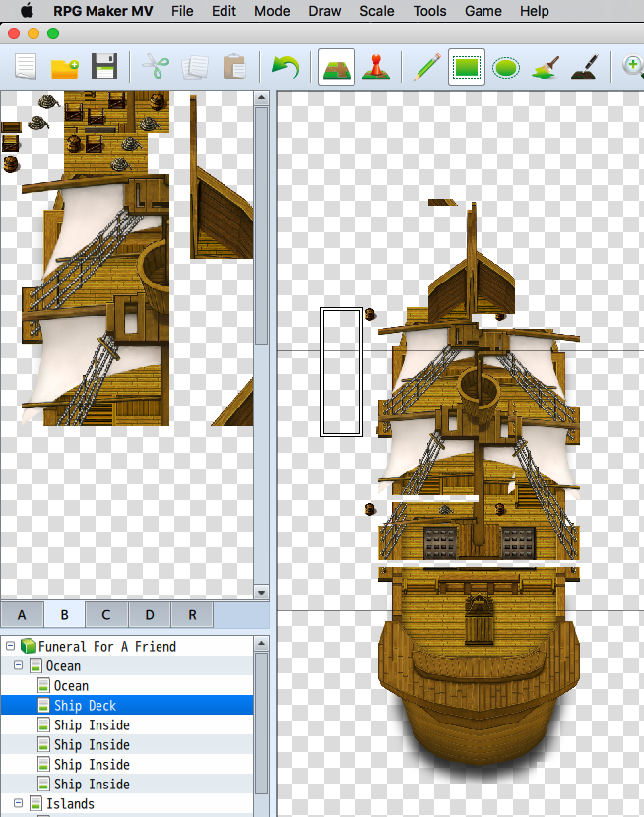Click the map tree scrollbar thumb
This screenshot has height=817, width=644.
coord(262,723)
